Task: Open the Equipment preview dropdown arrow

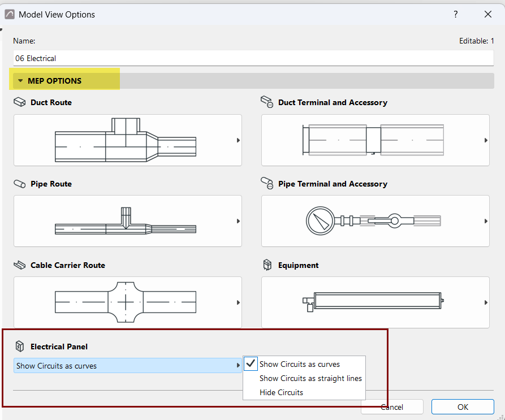Action: (486, 302)
